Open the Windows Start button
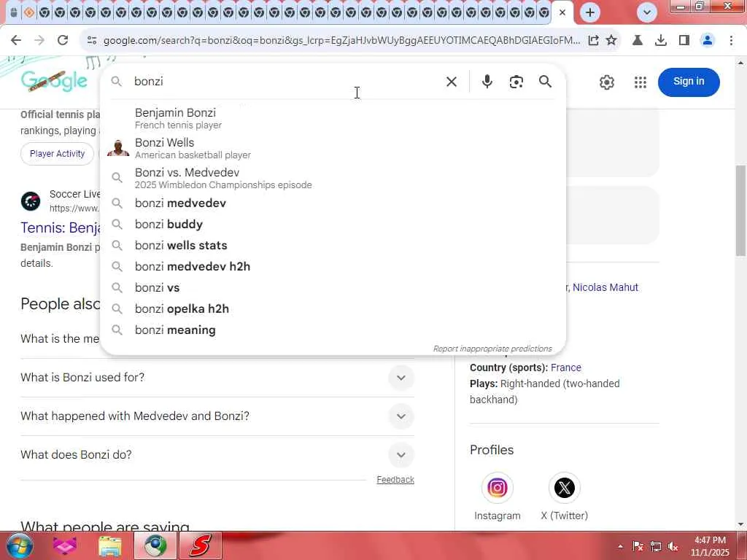 point(19,545)
